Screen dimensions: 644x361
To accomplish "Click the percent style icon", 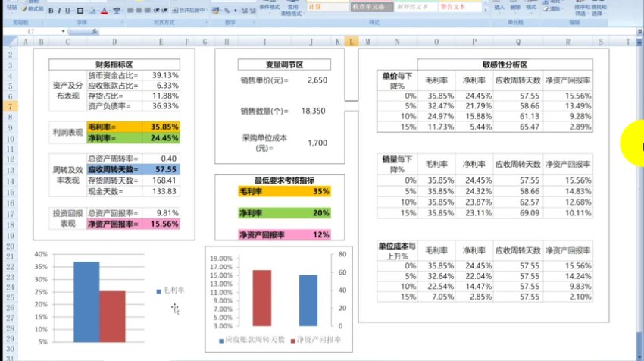I will click(x=227, y=11).
